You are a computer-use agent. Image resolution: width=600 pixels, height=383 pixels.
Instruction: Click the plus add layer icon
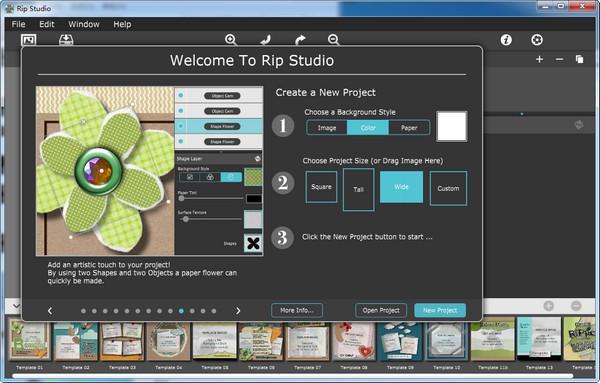539,59
